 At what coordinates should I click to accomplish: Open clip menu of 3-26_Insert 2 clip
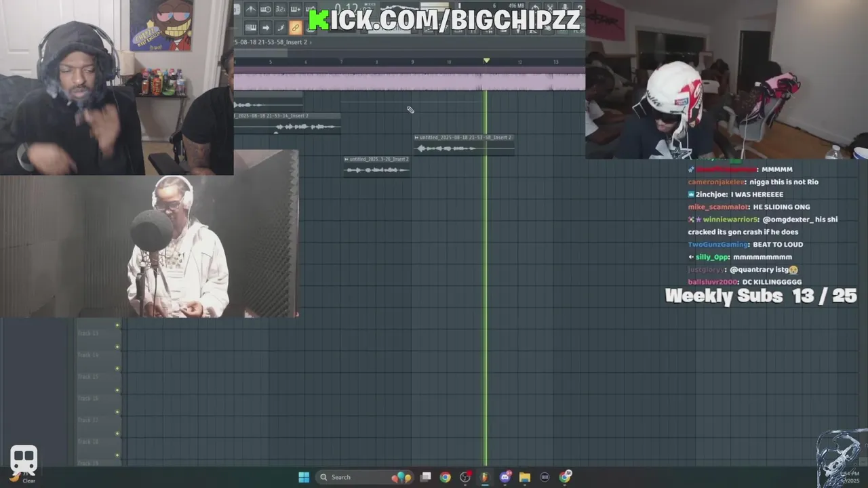coord(346,159)
